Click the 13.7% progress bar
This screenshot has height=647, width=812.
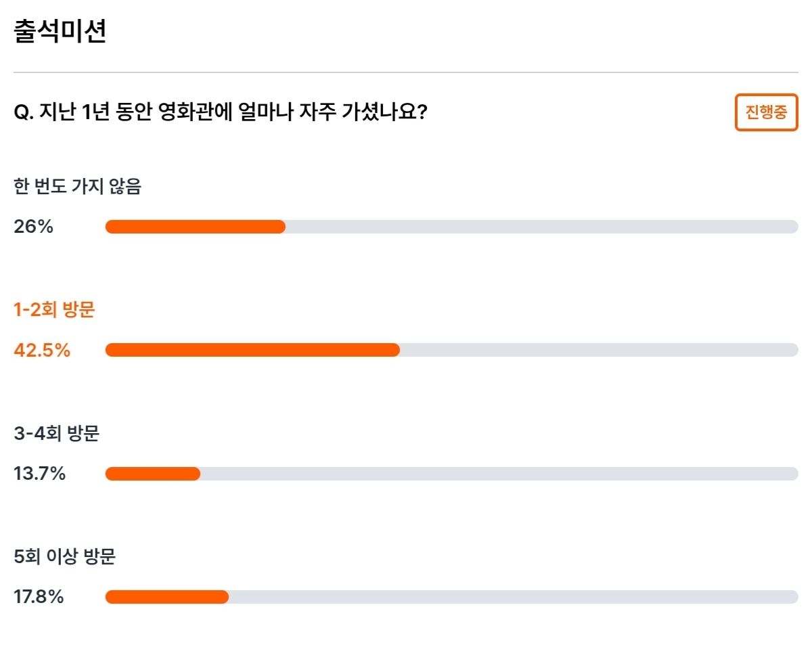tap(451, 474)
